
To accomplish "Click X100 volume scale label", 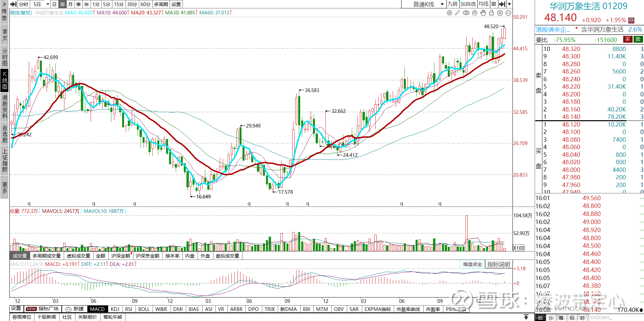I will [x=519, y=248].
